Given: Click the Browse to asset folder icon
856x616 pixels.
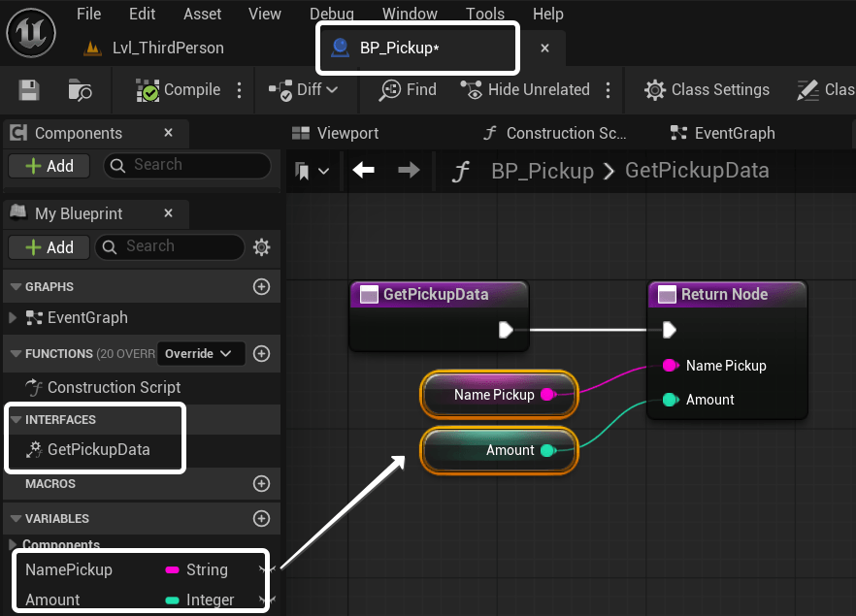Looking at the screenshot, I should (x=80, y=90).
